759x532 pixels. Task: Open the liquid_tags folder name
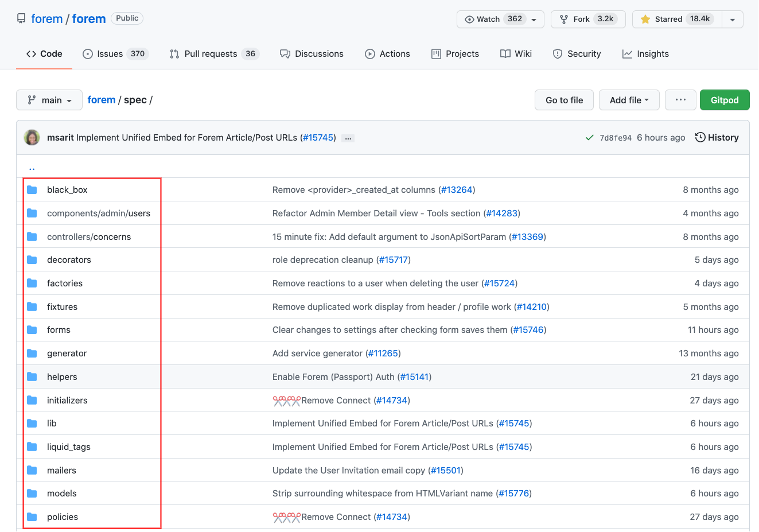click(x=69, y=447)
